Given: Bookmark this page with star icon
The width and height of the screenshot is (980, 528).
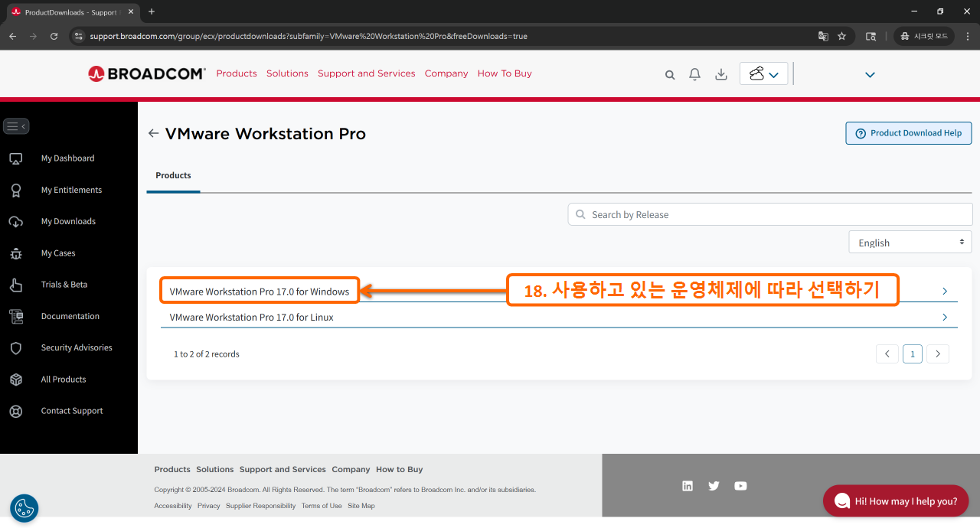Looking at the screenshot, I should tap(841, 36).
